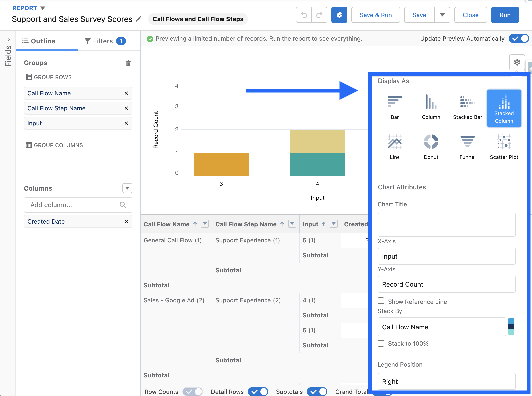The width and height of the screenshot is (532, 396).
Task: Click the Chart Title text field
Action: point(446,224)
